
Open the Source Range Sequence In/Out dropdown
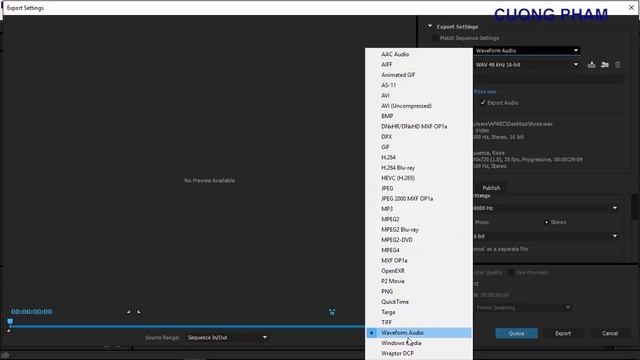click(227, 338)
